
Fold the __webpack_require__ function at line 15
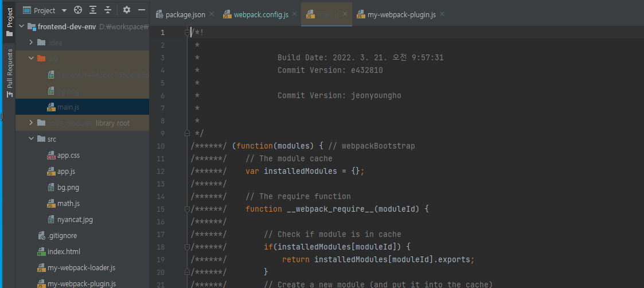click(x=188, y=209)
